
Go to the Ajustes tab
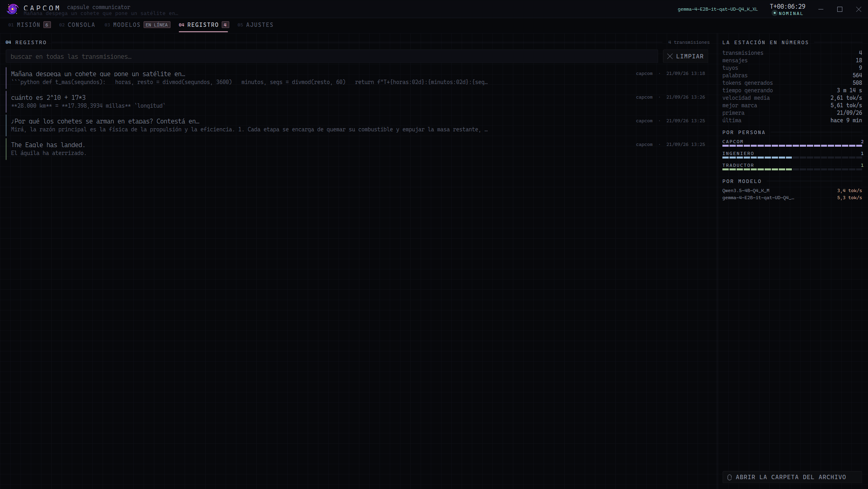click(255, 25)
